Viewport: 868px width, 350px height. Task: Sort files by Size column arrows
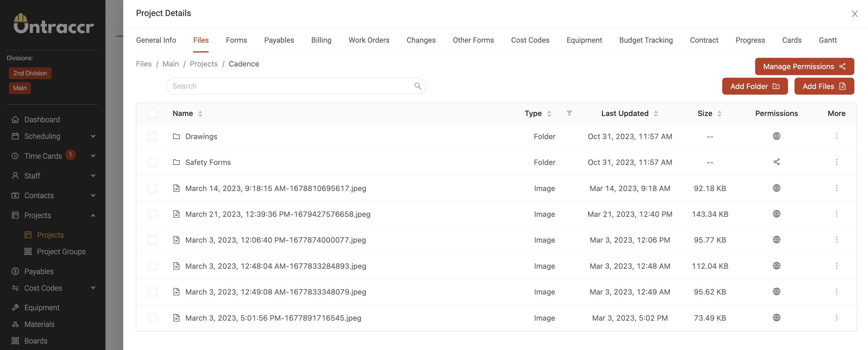(x=719, y=113)
